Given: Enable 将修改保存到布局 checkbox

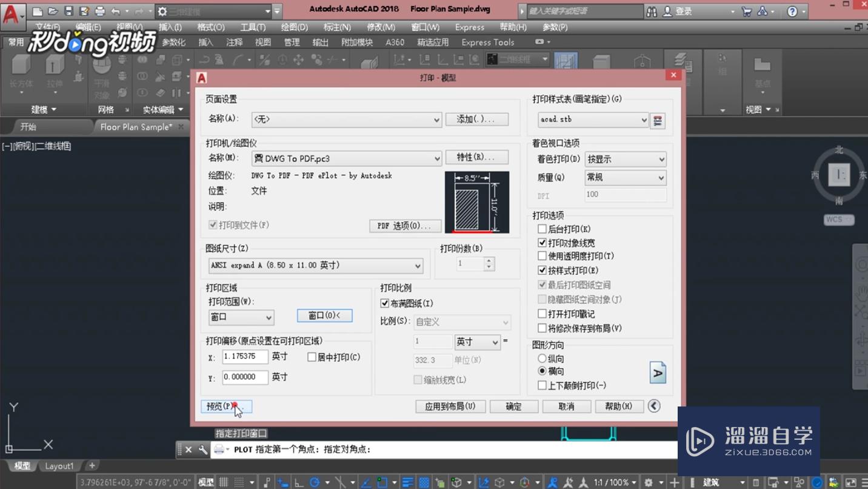Looking at the screenshot, I should click(542, 328).
